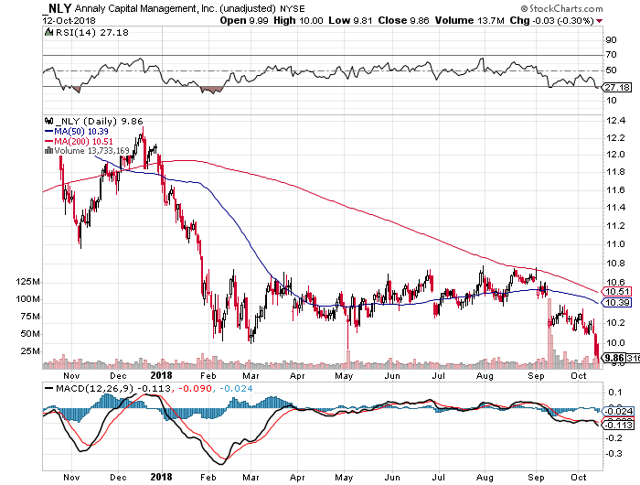The height and width of the screenshot is (485, 640).
Task: Click the RSI 27.18 value tag
Action: tap(617, 87)
